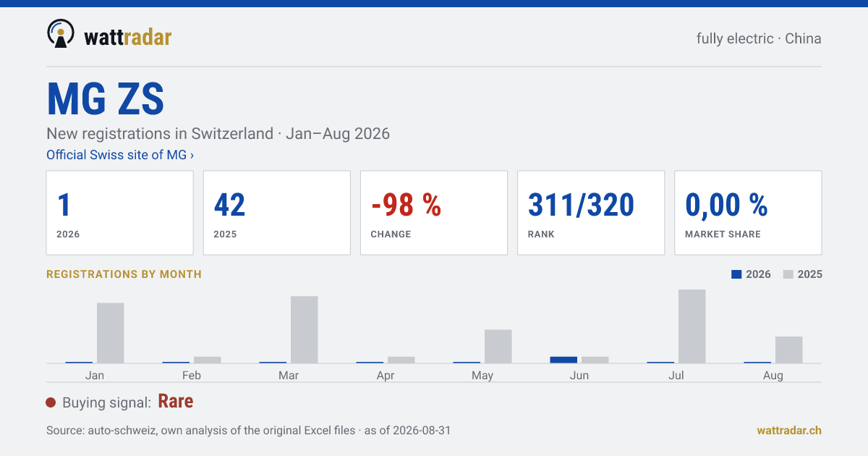Viewport: 868px width, 456px height.
Task: Open the Official Swiss site of MG link
Action: click(x=120, y=155)
